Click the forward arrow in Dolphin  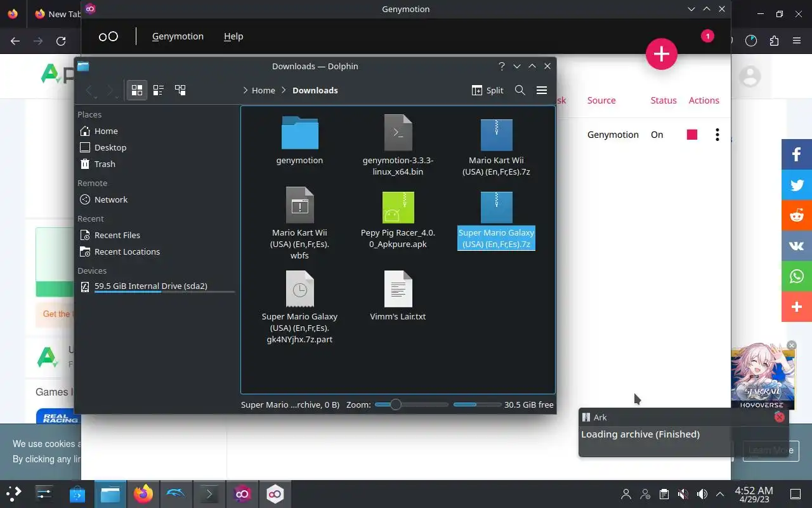111,90
